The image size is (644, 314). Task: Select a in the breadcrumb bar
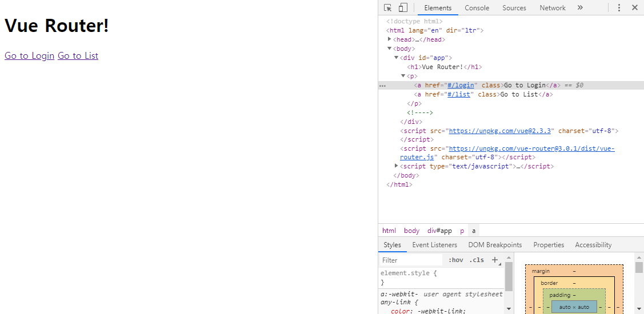pyautogui.click(x=474, y=231)
